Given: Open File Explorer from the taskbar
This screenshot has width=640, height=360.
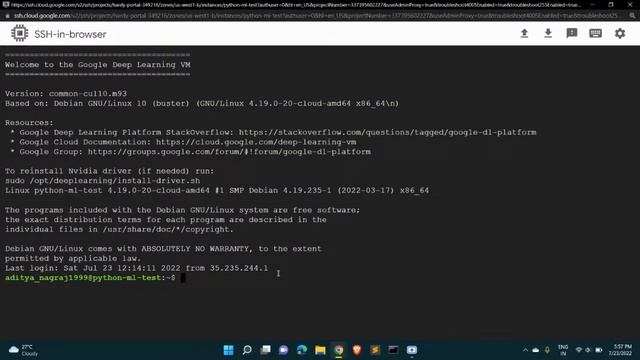Looking at the screenshot, I should point(320,350).
